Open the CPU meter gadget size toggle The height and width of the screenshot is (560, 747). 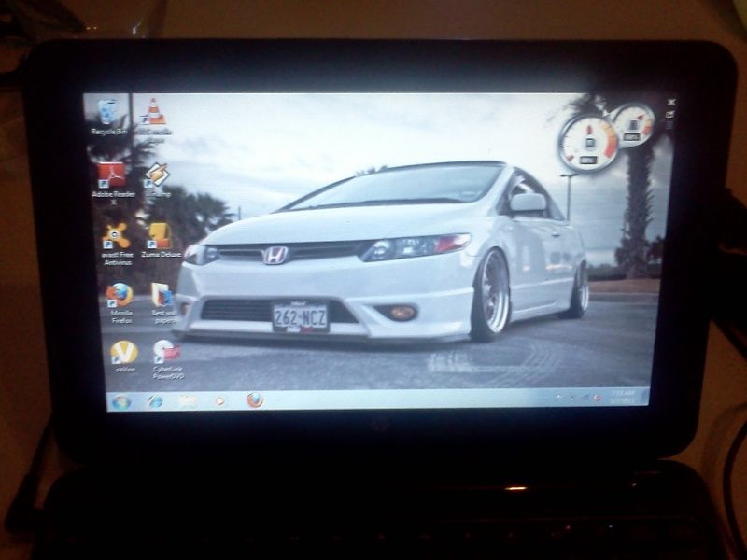670,114
